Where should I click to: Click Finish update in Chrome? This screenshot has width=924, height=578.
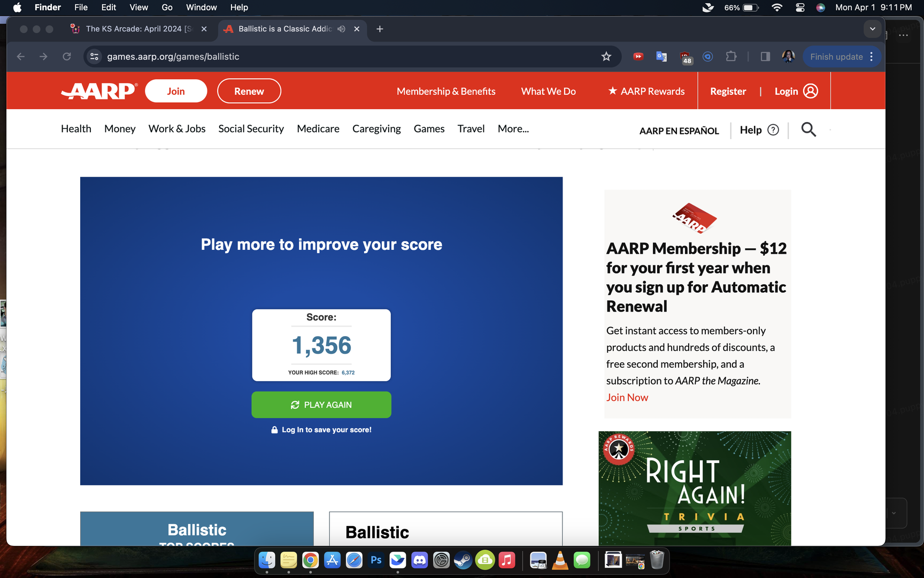click(x=836, y=57)
